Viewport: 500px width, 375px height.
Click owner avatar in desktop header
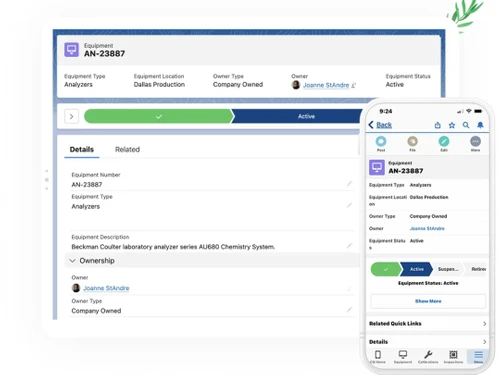pyautogui.click(x=296, y=85)
